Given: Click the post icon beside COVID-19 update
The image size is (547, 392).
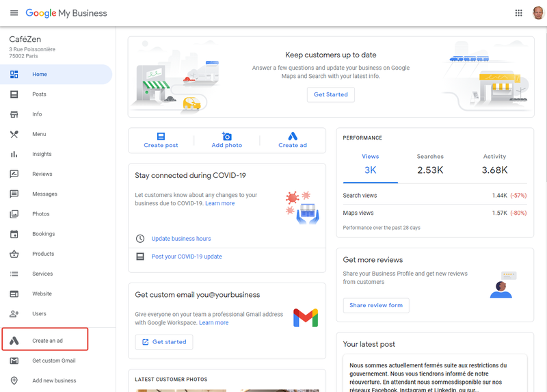Looking at the screenshot, I should pos(140,257).
